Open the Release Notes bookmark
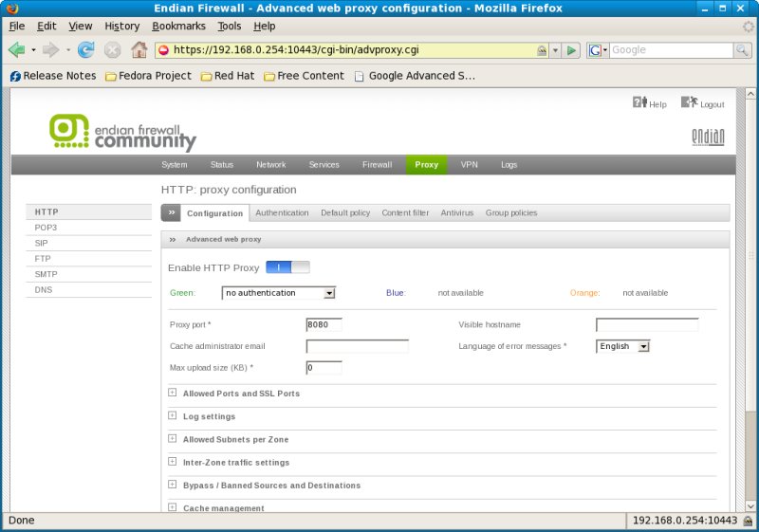 tap(53, 76)
